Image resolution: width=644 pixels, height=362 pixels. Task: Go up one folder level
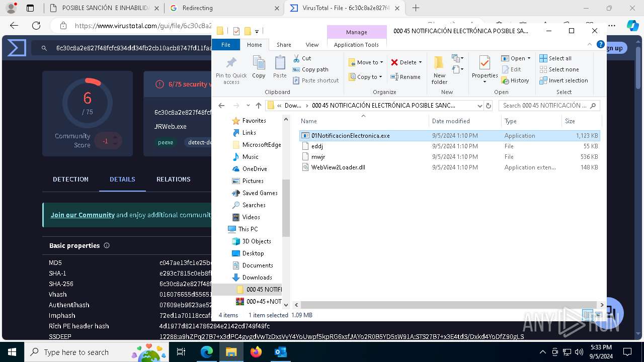pos(259,106)
